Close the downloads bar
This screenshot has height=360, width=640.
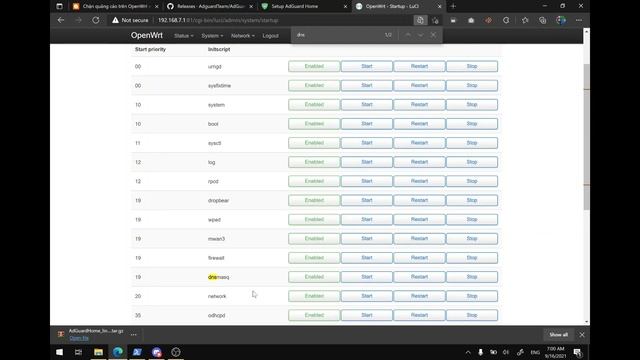tap(582, 334)
